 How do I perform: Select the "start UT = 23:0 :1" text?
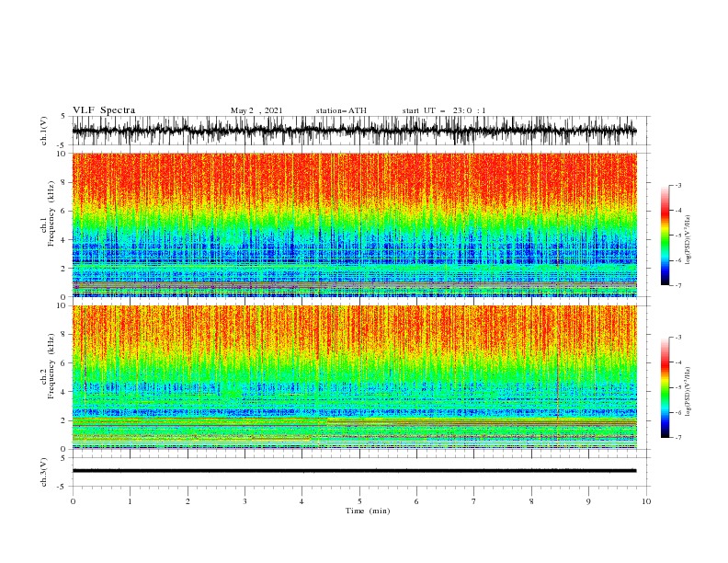coord(444,110)
